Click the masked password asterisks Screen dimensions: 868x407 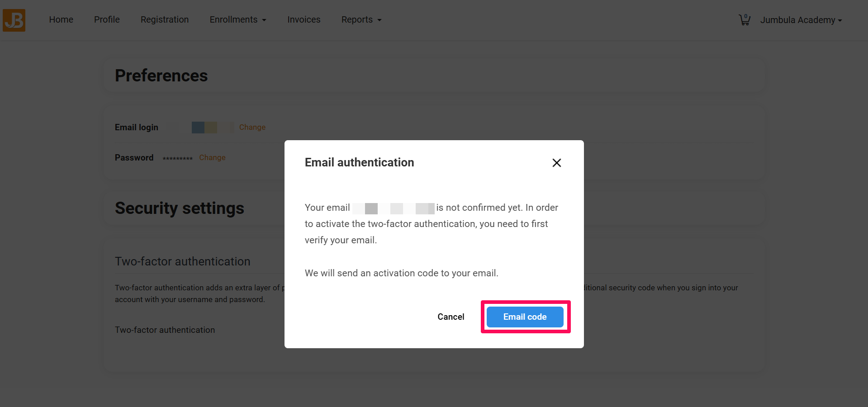(x=178, y=159)
